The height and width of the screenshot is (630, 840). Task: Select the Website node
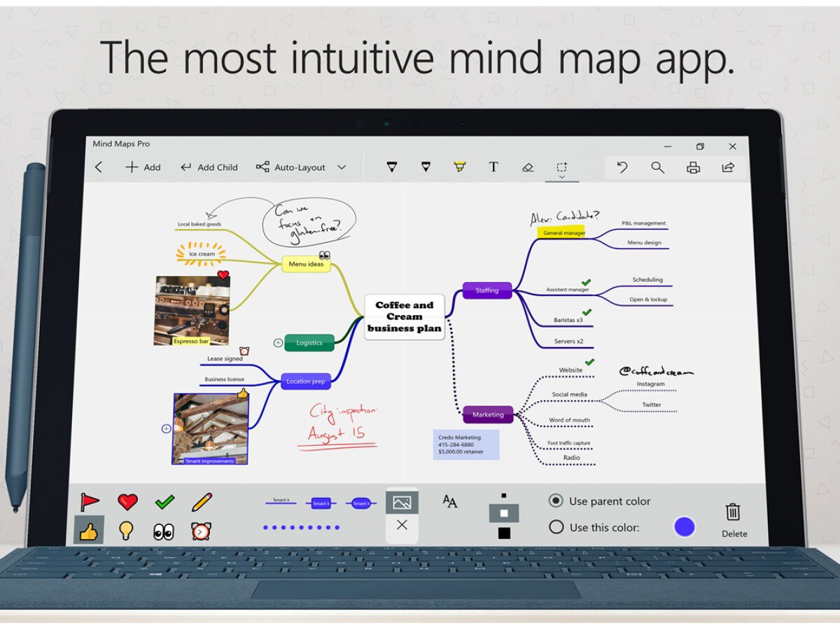tap(570, 370)
